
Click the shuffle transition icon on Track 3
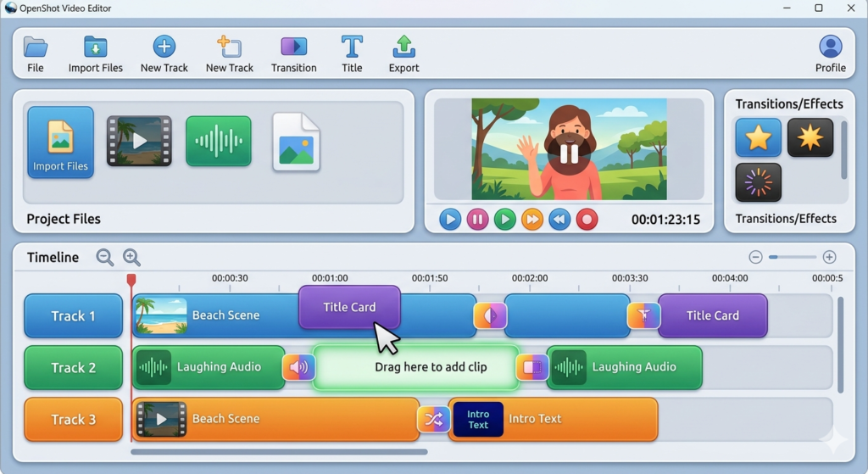pos(433,419)
